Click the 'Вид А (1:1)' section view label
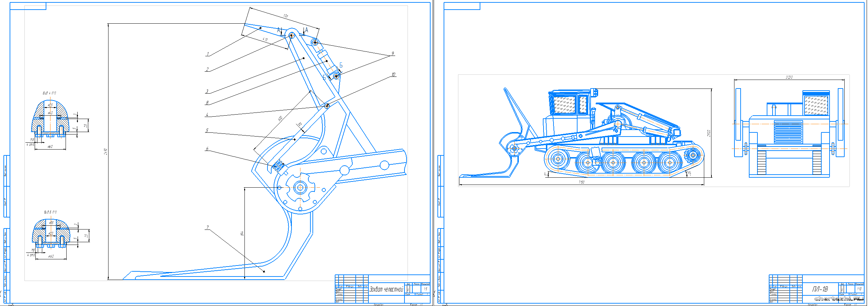This screenshot has width=868, height=306. tap(49, 93)
